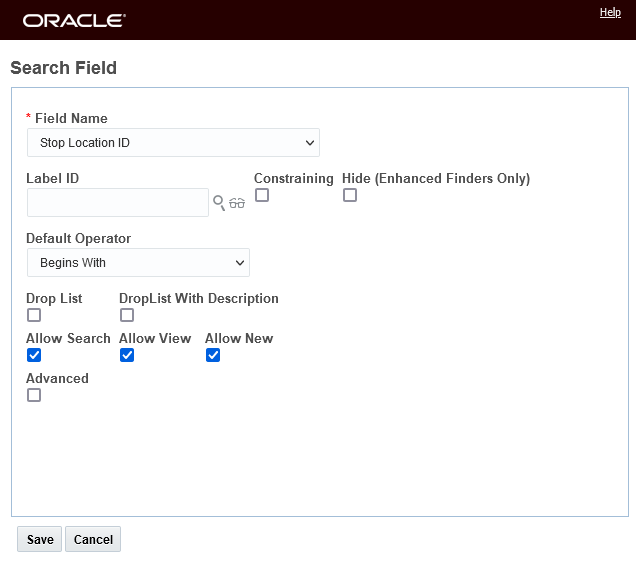This screenshot has height=570, width=636.
Task: Expand the Default Operator dropdown
Action: coord(138,263)
